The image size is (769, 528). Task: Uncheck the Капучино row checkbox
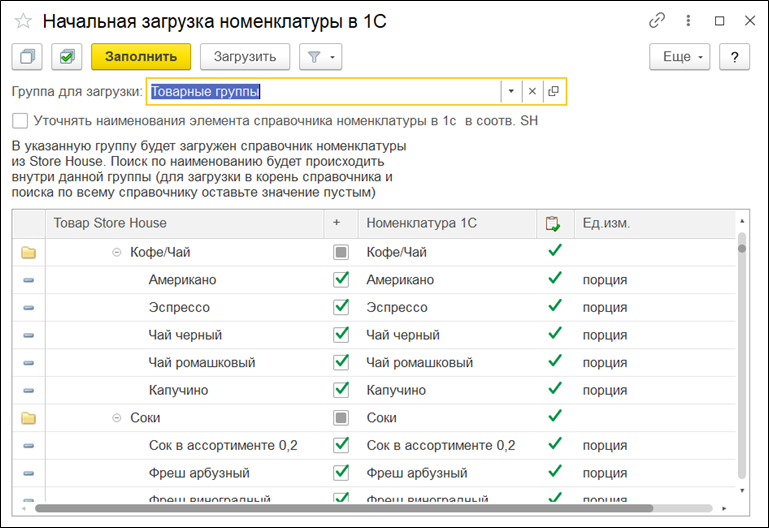coord(341,390)
